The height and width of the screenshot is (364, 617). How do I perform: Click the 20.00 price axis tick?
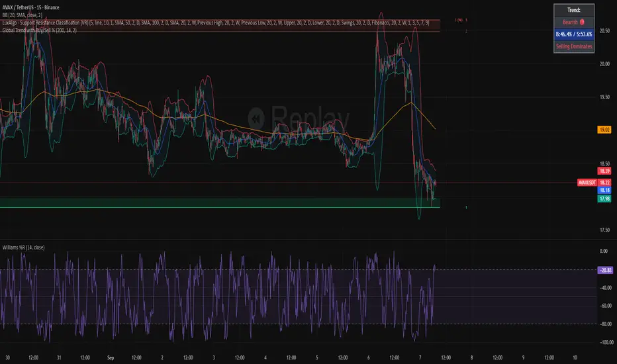coord(604,64)
